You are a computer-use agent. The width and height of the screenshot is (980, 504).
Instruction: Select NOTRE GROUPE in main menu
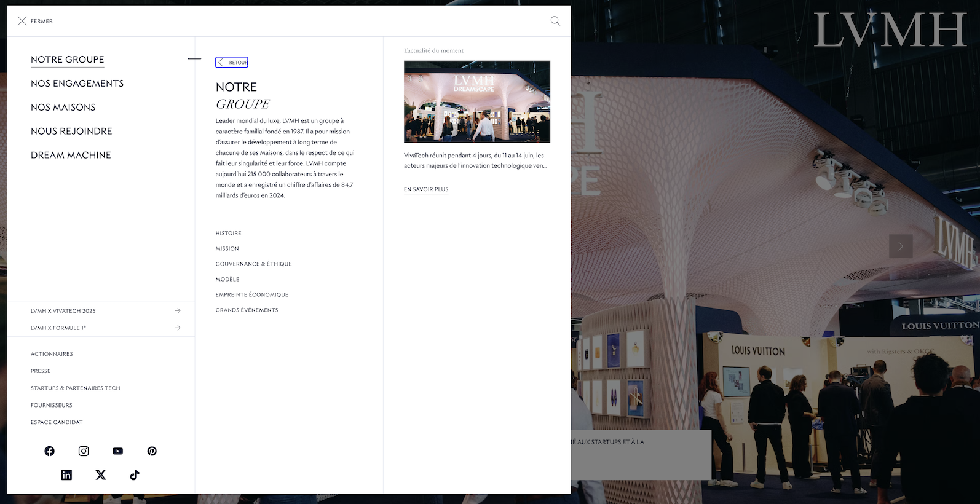(68, 60)
